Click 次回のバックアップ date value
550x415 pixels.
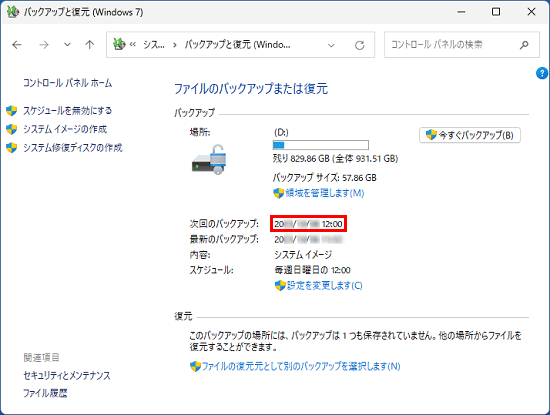[308, 224]
